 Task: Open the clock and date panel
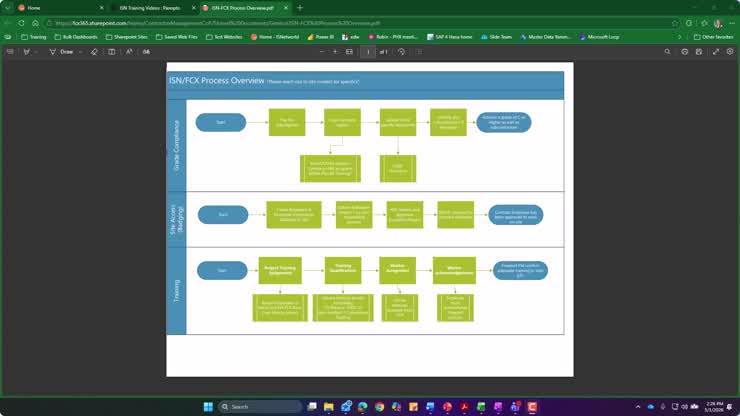tap(714, 407)
